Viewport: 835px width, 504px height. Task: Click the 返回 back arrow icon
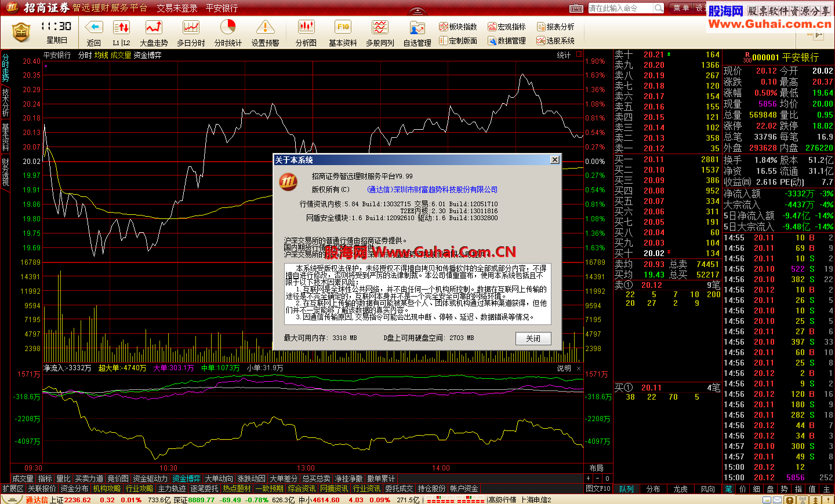pyautogui.click(x=94, y=27)
